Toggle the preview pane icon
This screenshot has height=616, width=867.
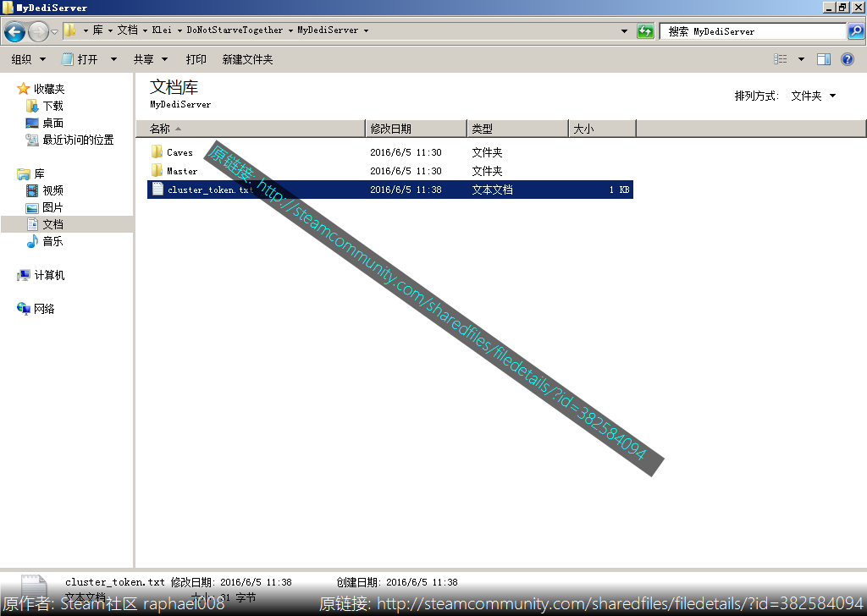tap(824, 59)
